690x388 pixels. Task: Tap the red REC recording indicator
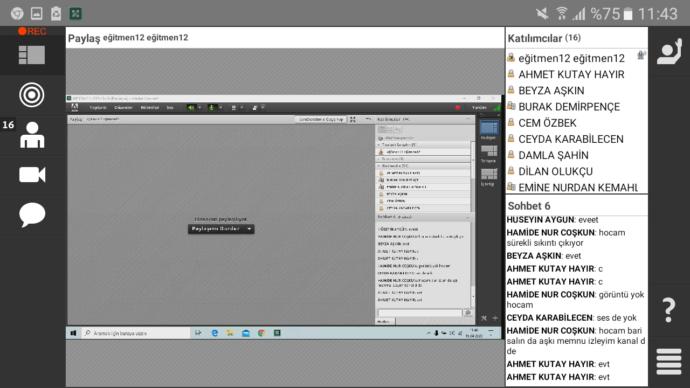click(x=32, y=31)
